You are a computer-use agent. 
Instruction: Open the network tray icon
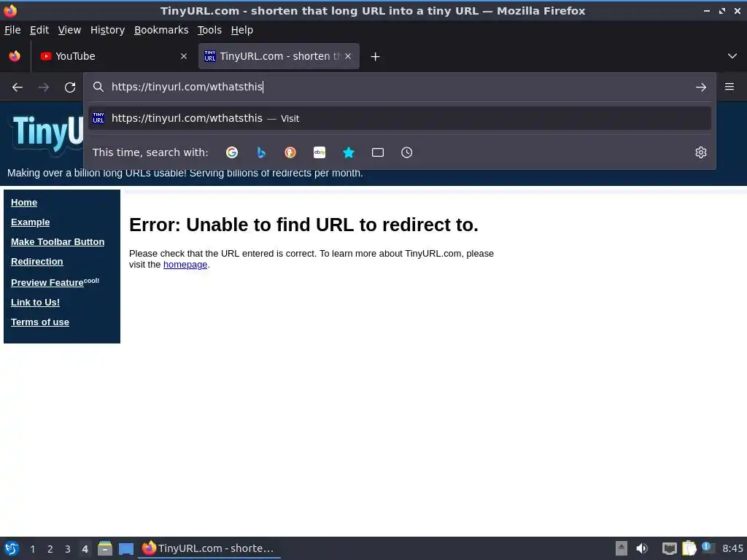click(670, 548)
